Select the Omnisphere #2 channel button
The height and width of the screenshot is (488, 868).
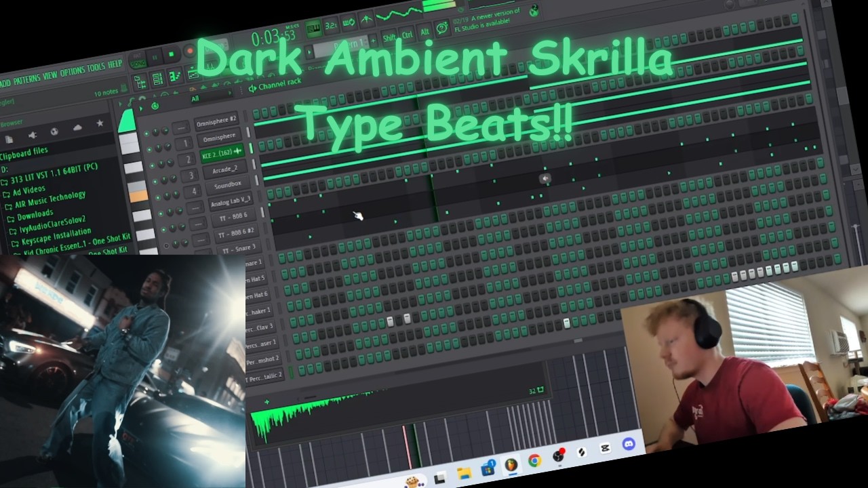(x=216, y=121)
